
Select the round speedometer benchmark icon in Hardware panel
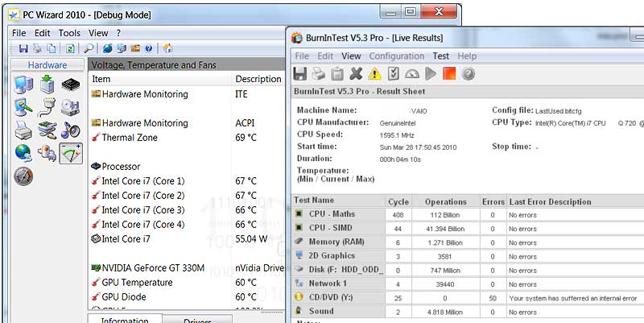(23, 176)
